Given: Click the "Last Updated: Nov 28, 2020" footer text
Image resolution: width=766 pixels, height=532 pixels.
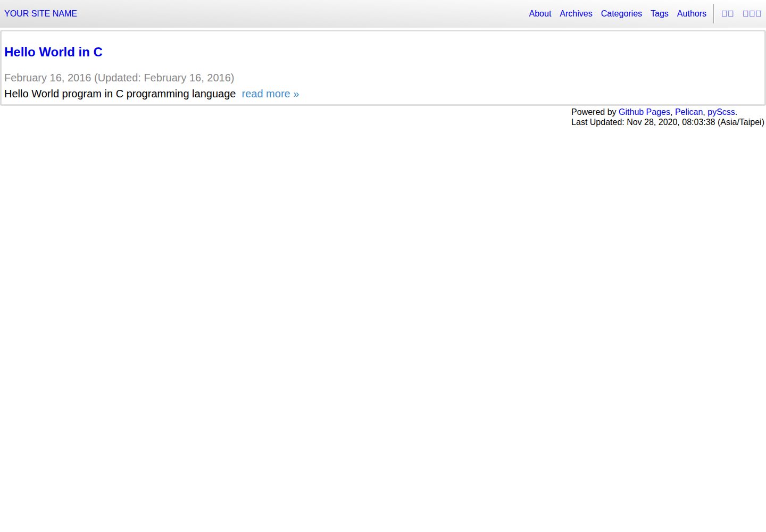Looking at the screenshot, I should pyautogui.click(x=668, y=122).
